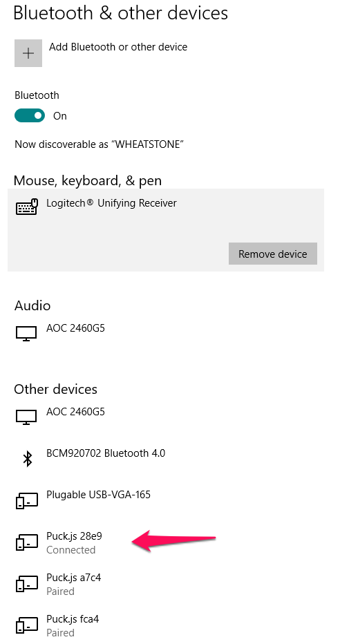Image resolution: width=349 pixels, height=644 pixels.
Task: Select the connected Puck.js 28e9 device
Action: coord(75,542)
